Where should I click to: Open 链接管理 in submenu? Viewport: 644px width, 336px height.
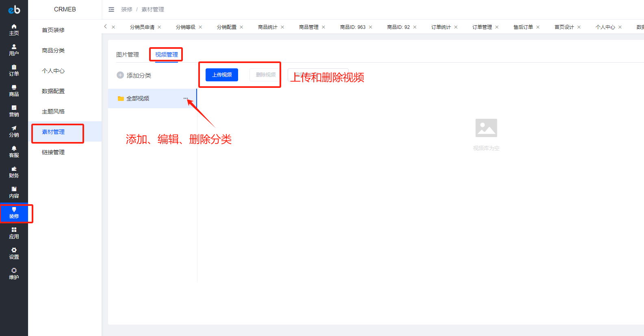tap(53, 152)
